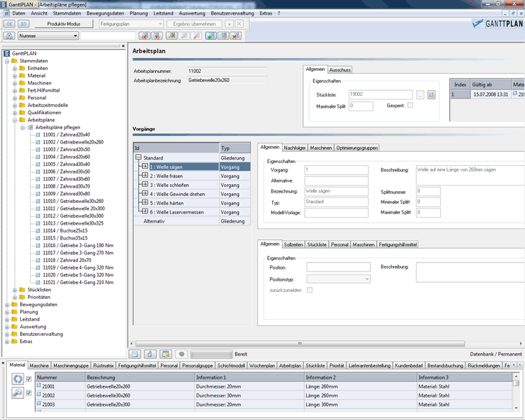The width and height of the screenshot is (525, 420).
Task: Collapse the Standard Gliederung group
Action: (139, 157)
